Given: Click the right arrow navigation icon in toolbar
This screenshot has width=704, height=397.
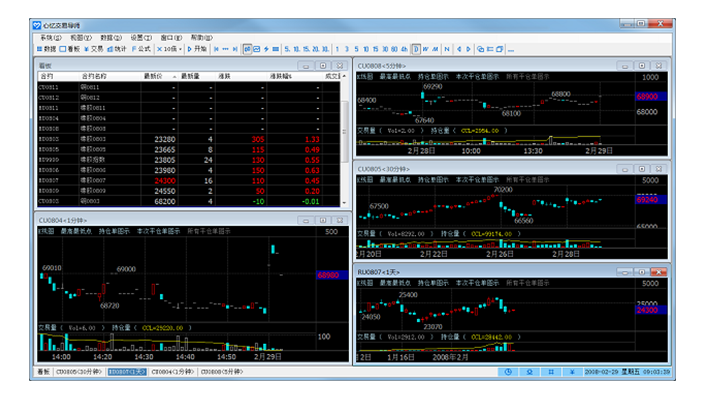Looking at the screenshot, I should pyautogui.click(x=468, y=49).
